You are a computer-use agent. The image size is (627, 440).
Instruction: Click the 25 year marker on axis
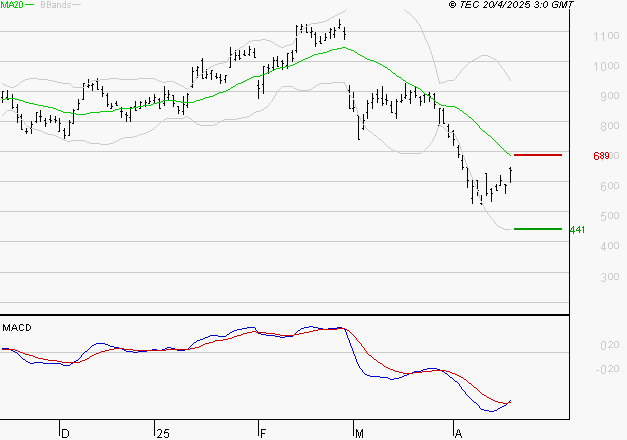pyautogui.click(x=163, y=434)
